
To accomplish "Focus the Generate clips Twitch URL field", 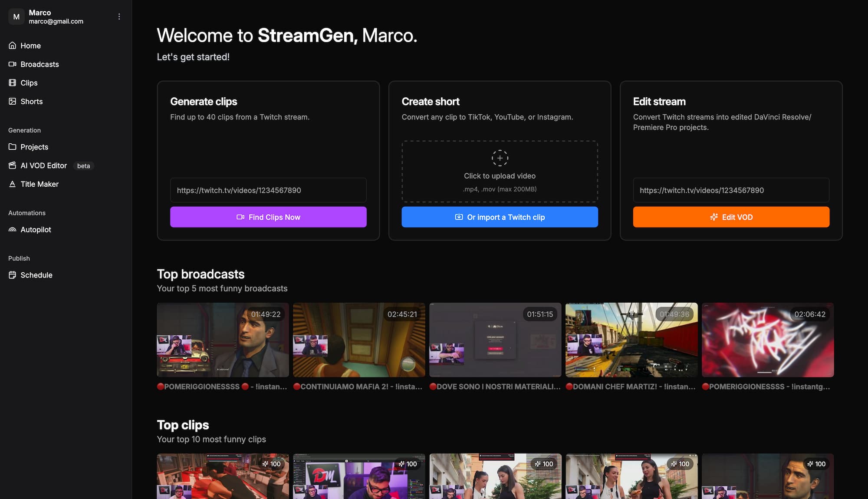I will coord(268,190).
